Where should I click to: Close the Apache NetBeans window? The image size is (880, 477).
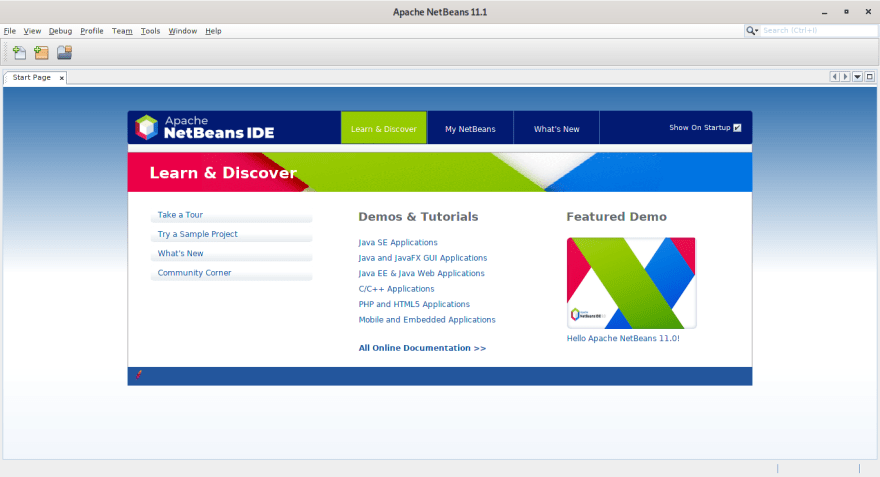pyautogui.click(x=868, y=12)
